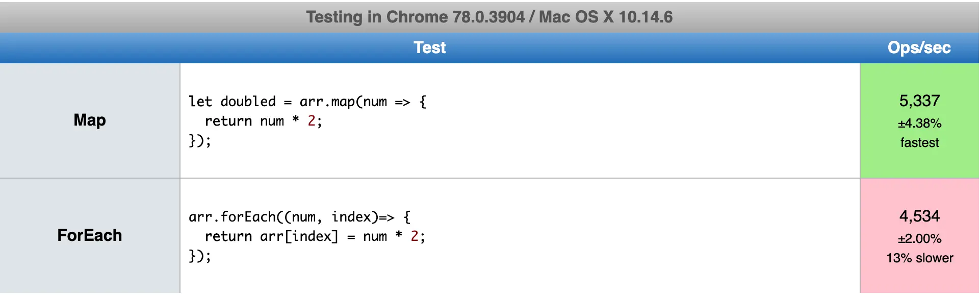
Task: Click the ±2.00% margin of error
Action: 919,239
